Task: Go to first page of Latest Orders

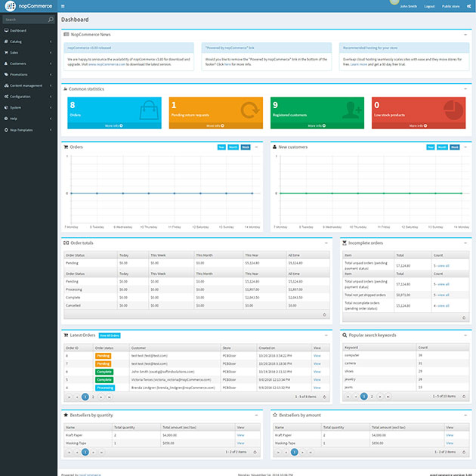Action: coord(70,397)
